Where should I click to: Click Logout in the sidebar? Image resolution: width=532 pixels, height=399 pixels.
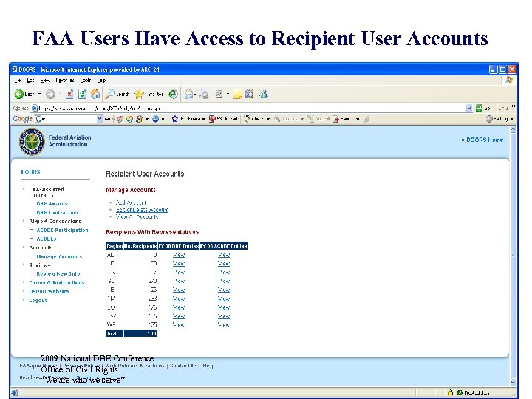[38, 300]
